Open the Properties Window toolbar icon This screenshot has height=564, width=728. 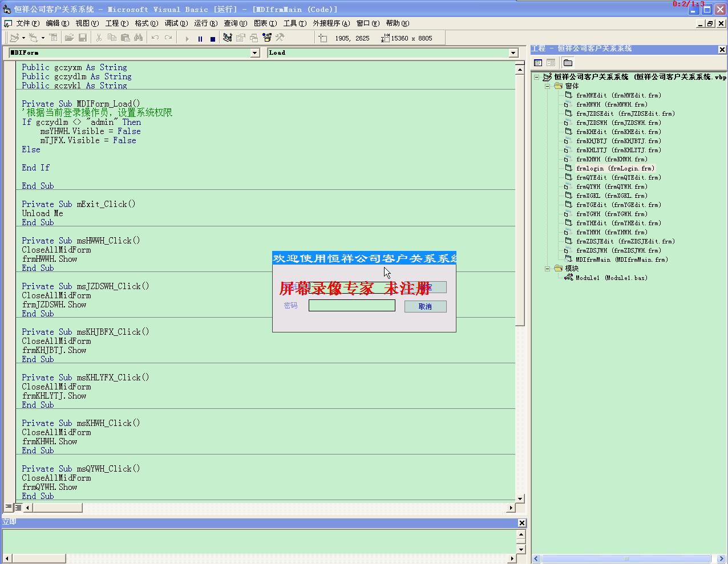pos(241,38)
